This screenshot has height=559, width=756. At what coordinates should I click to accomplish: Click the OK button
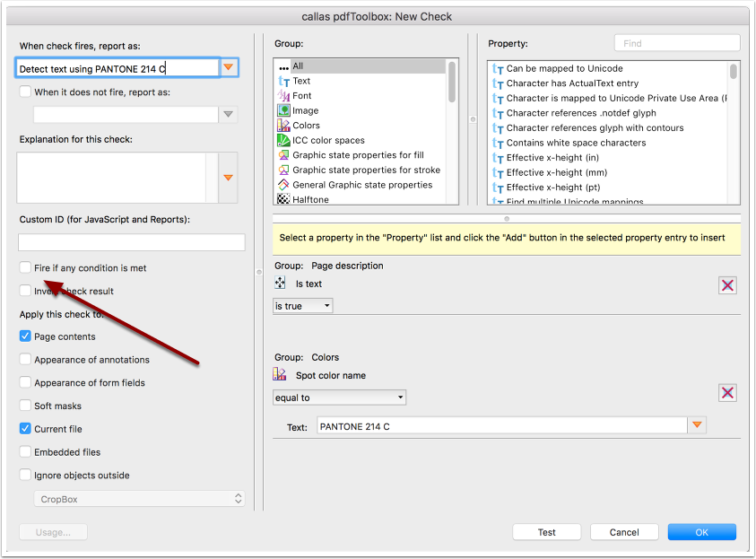click(701, 532)
